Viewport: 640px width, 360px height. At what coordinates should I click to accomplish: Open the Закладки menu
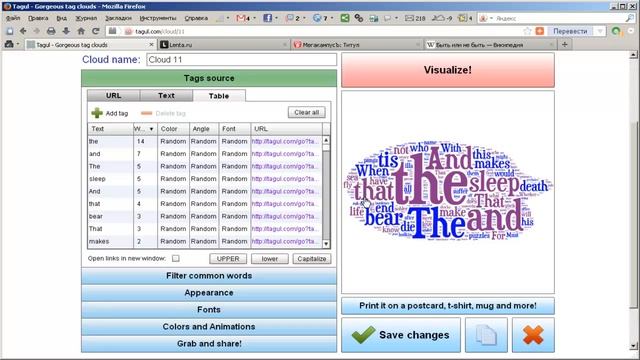118,18
